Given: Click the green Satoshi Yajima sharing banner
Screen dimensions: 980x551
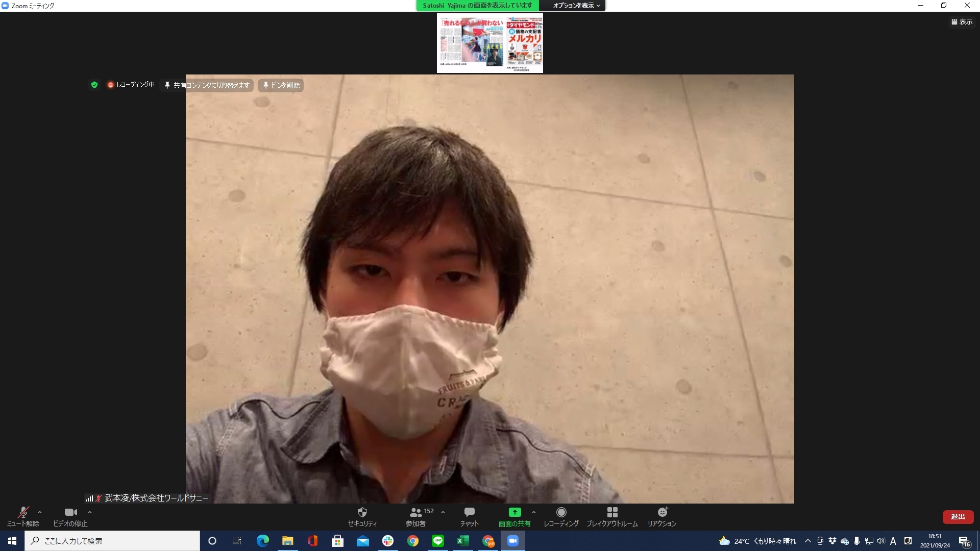Looking at the screenshot, I should (x=477, y=6).
